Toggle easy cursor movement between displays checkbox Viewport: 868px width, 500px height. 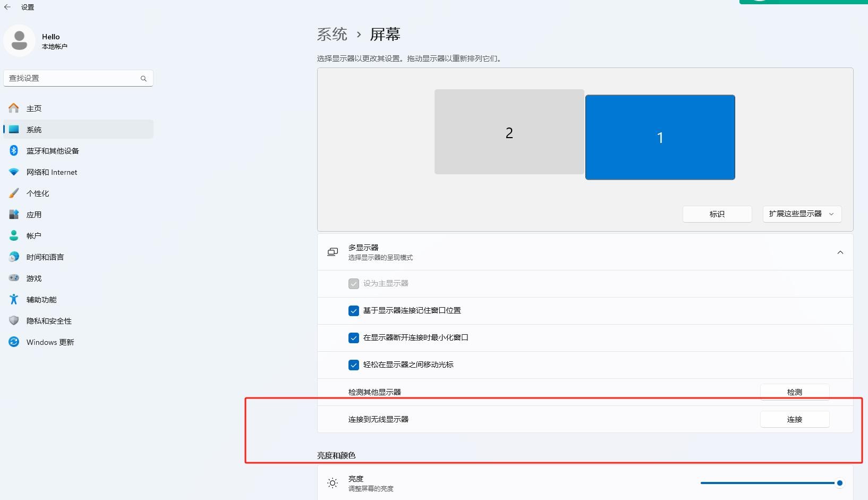pos(354,365)
